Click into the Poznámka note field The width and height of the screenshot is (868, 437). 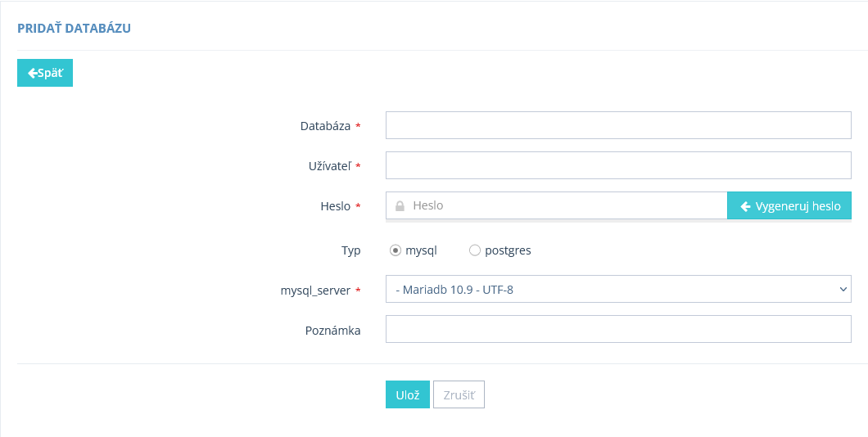618,329
